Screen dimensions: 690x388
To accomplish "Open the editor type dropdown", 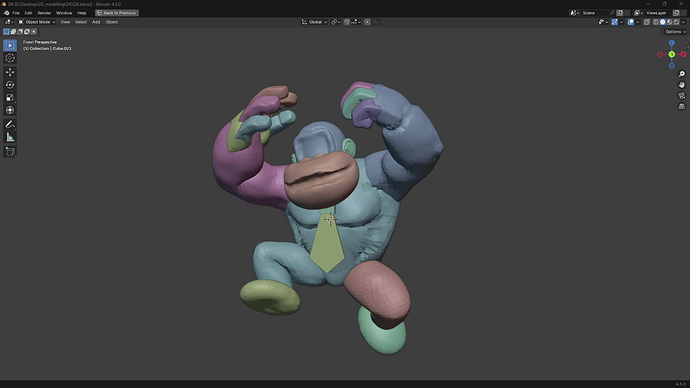I will pos(9,22).
